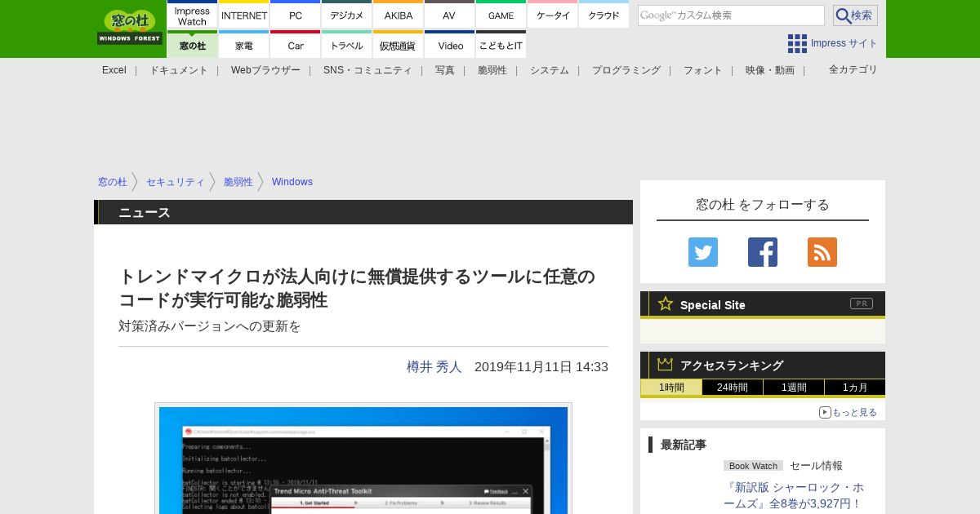Open the 新訳版 シャーロック・ホームズ article link
Screen dimensions: 980x514
tap(793, 495)
